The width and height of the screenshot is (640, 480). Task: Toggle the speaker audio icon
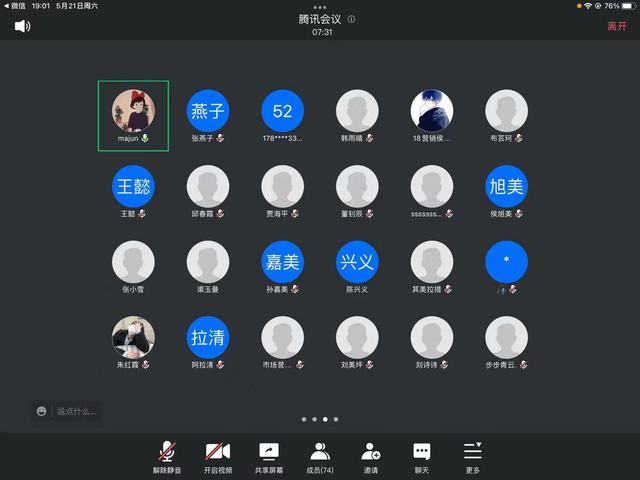[x=22, y=26]
